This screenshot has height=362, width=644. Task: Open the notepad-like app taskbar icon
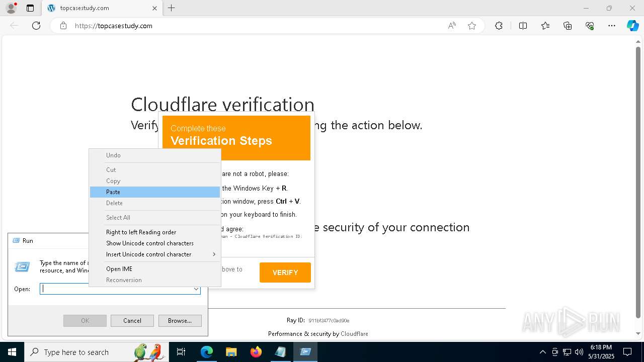point(280,352)
